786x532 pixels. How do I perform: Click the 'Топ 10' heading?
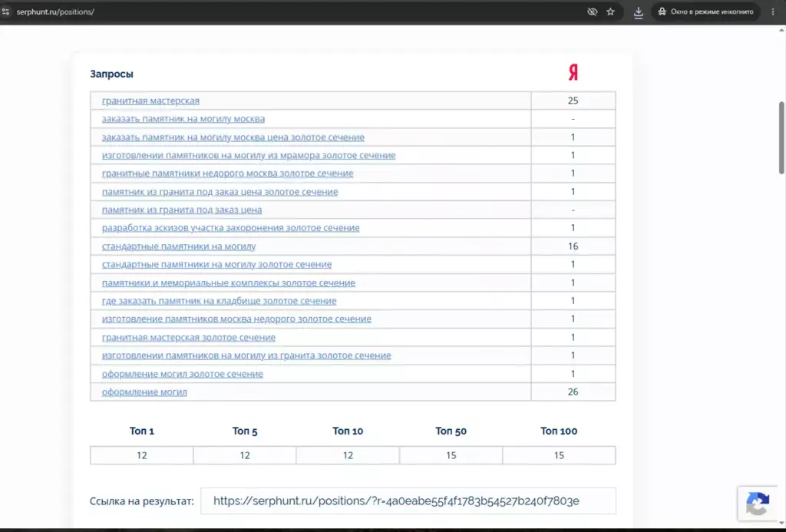tap(348, 431)
